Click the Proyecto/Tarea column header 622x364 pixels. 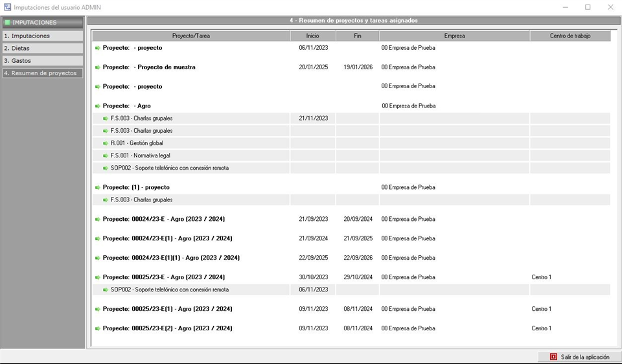pos(190,36)
